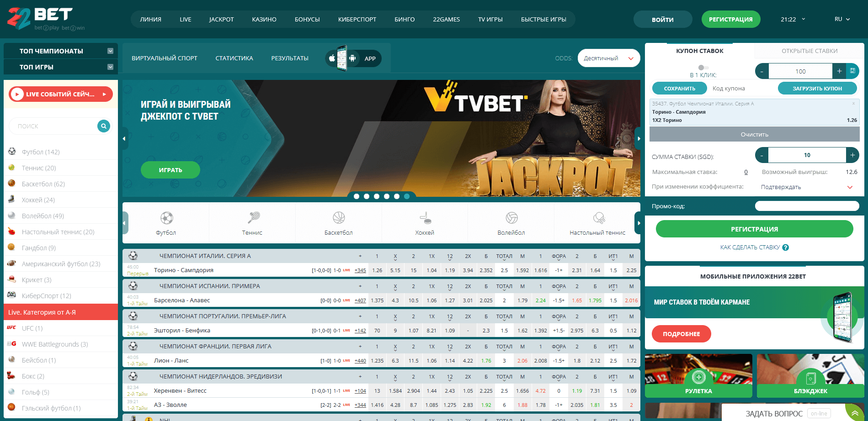The image size is (868, 421).
Task: Open the Рулетка game thumbnail
Action: tap(698, 376)
